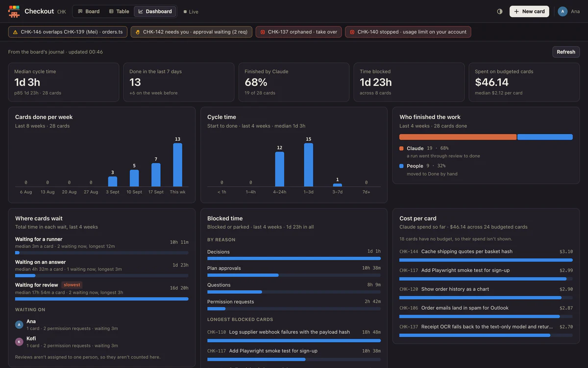Click the orange Claude legend swatch
Screen dimensions: 588x368
point(401,148)
